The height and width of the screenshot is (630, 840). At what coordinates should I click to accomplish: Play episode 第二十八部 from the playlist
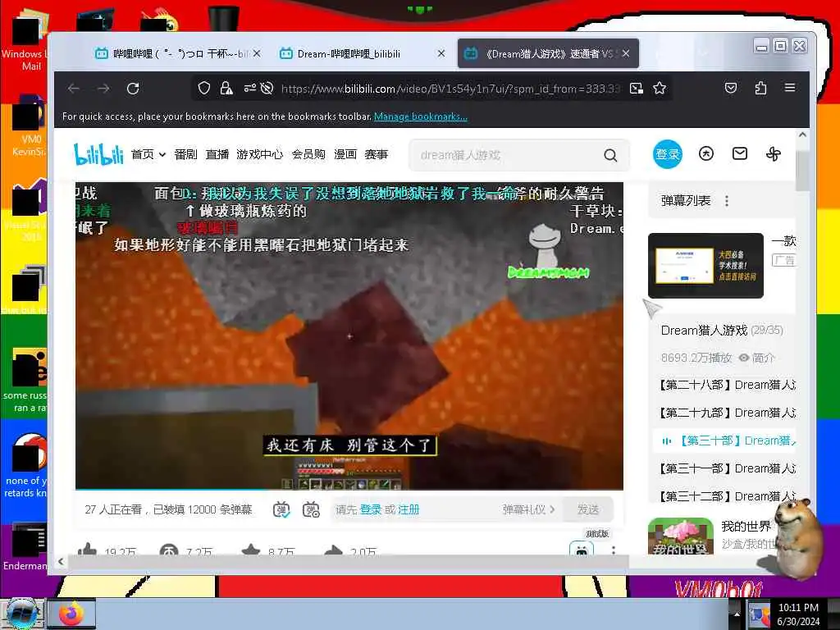pos(728,385)
